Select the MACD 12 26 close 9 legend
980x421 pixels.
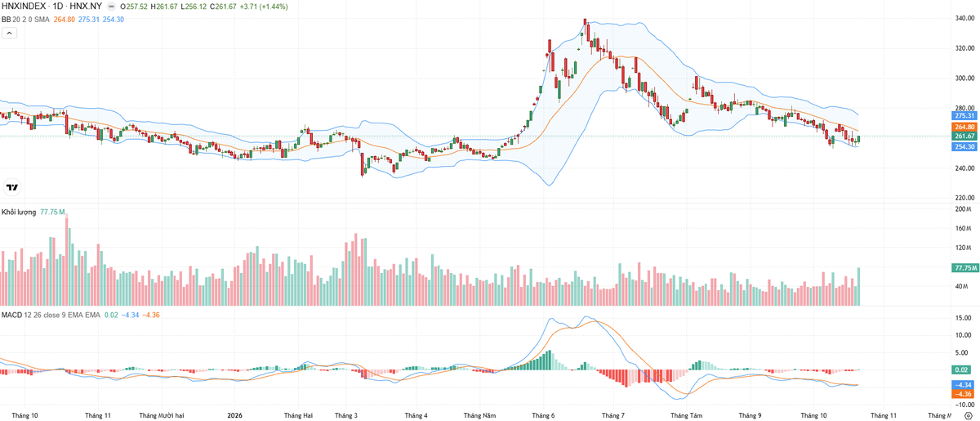point(51,315)
